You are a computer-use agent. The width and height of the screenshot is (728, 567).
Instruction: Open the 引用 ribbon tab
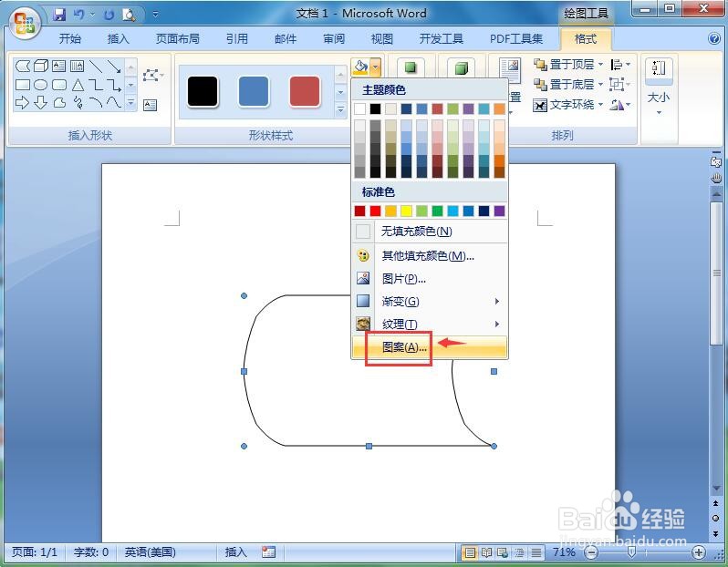pyautogui.click(x=237, y=39)
